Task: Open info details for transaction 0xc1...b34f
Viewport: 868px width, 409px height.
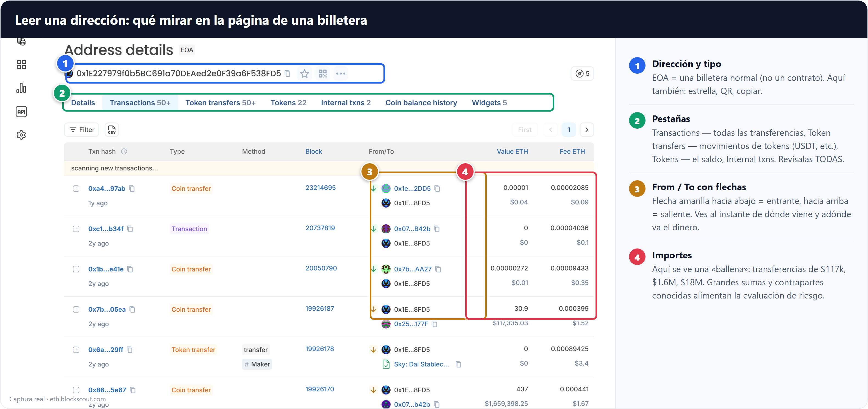Action: coord(76,229)
